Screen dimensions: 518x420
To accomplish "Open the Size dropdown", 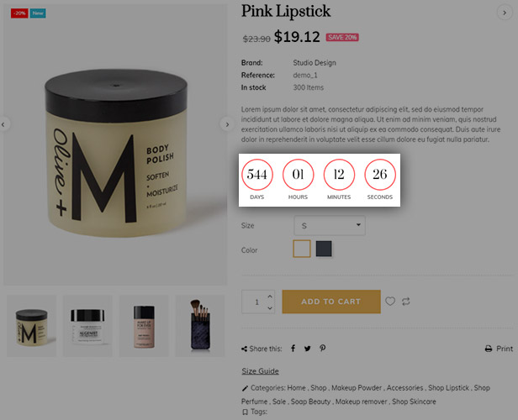I will (x=330, y=226).
